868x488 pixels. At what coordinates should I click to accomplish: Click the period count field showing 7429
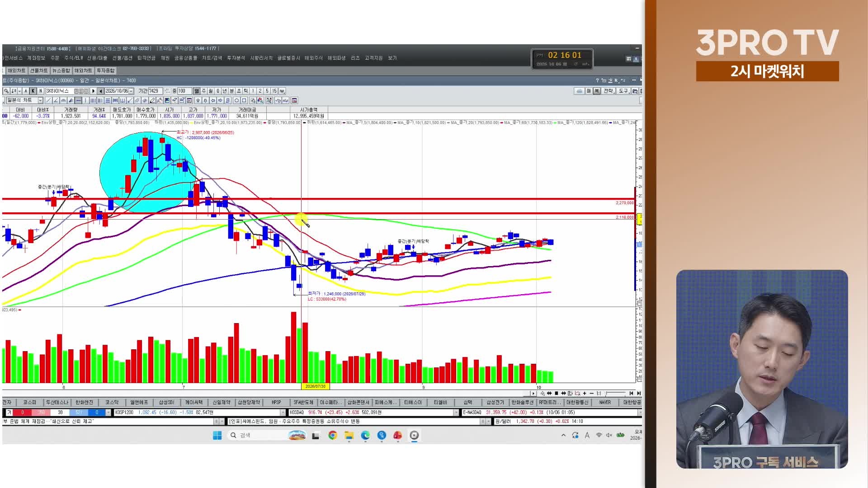click(156, 91)
